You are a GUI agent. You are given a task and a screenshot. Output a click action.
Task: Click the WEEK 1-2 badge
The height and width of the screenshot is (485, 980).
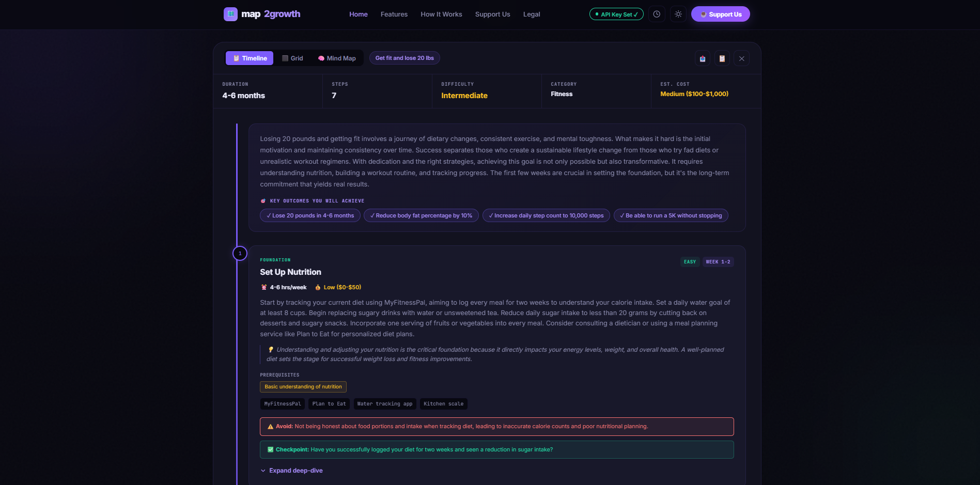(718, 262)
